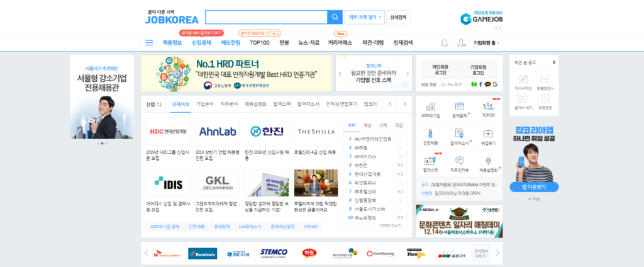The image size is (644, 267).
Task: Click the ID / PW 찾기 link
Action: [451, 85]
